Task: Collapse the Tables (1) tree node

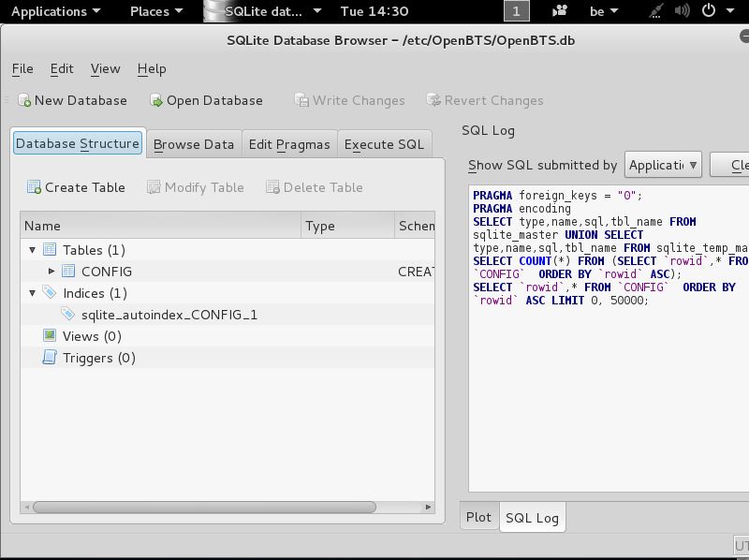Action: coord(33,250)
